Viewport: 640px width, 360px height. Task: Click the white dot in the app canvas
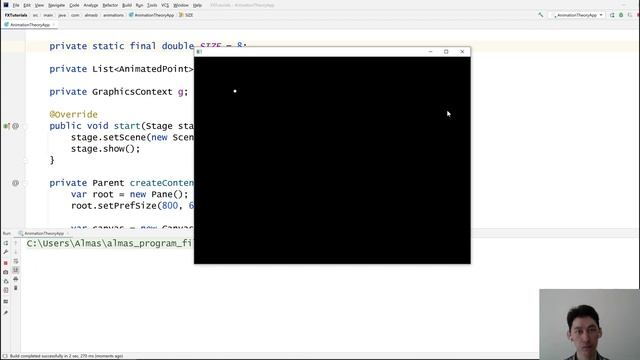point(235,91)
